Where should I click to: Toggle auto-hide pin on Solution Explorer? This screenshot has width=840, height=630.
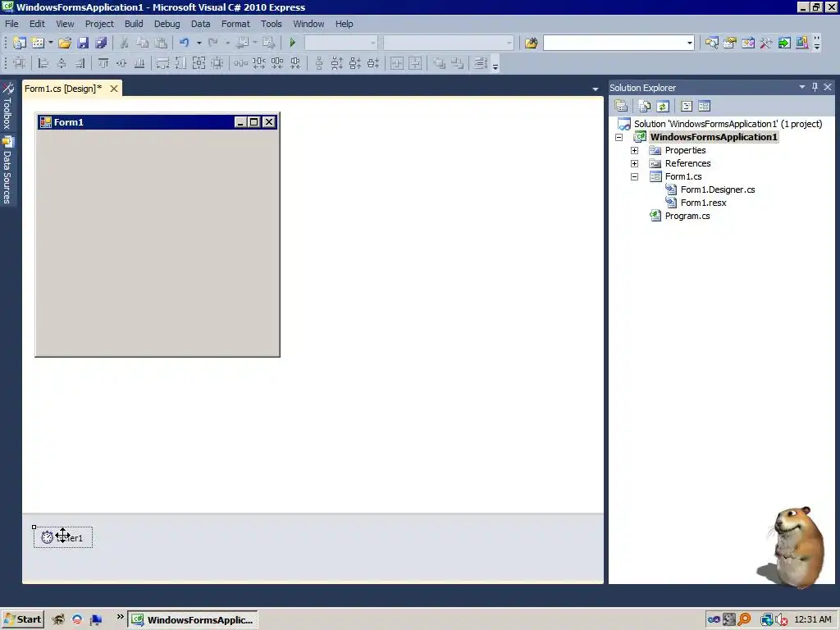815,87
